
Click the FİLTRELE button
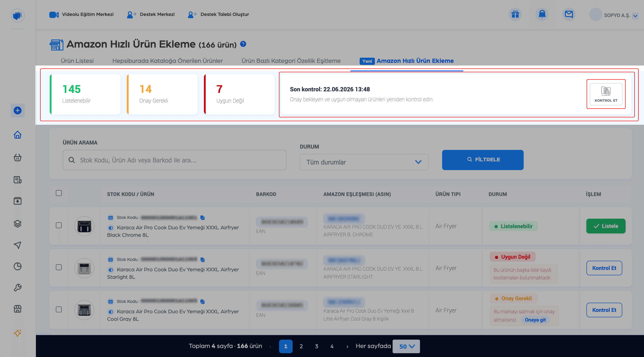pyautogui.click(x=482, y=160)
